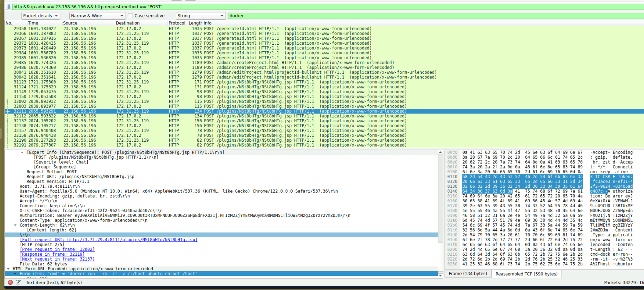Click the Next request in frame: 32137 link

tap(57, 259)
